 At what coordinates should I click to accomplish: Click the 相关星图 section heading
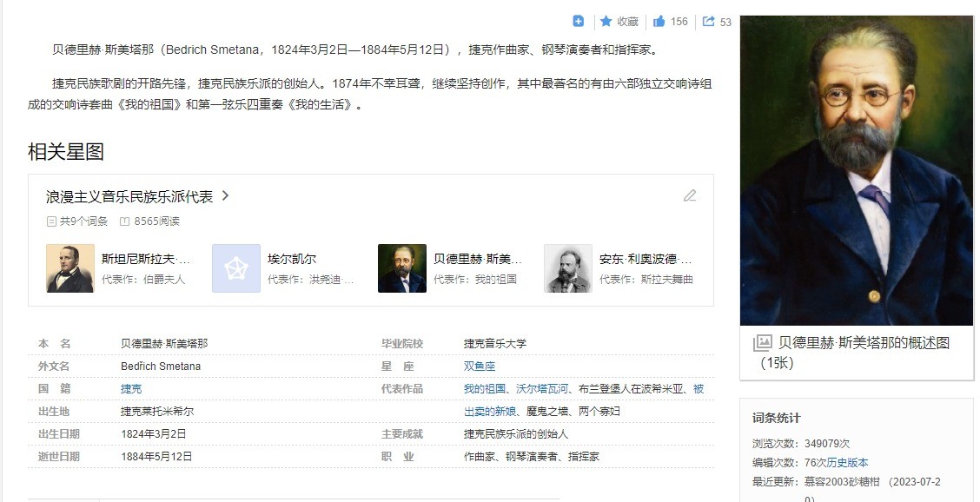tap(66, 152)
